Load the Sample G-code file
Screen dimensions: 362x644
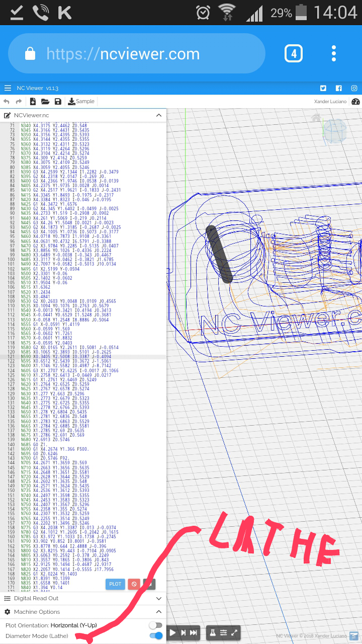tap(81, 102)
